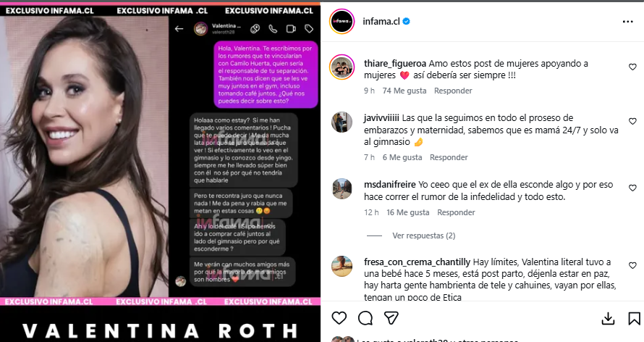
Task: Save post with bookmark icon
Action: [634, 318]
